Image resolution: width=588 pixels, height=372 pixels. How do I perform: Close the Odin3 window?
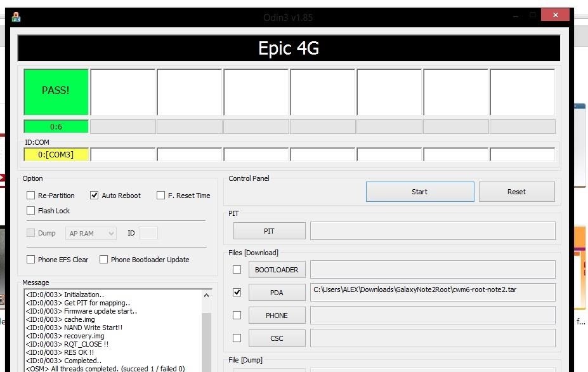click(x=556, y=15)
